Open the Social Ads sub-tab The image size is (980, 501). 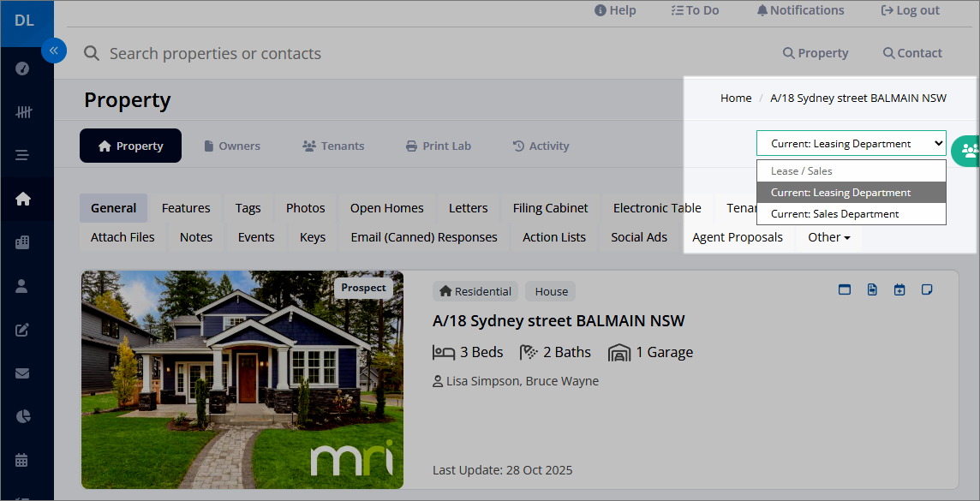tap(639, 237)
